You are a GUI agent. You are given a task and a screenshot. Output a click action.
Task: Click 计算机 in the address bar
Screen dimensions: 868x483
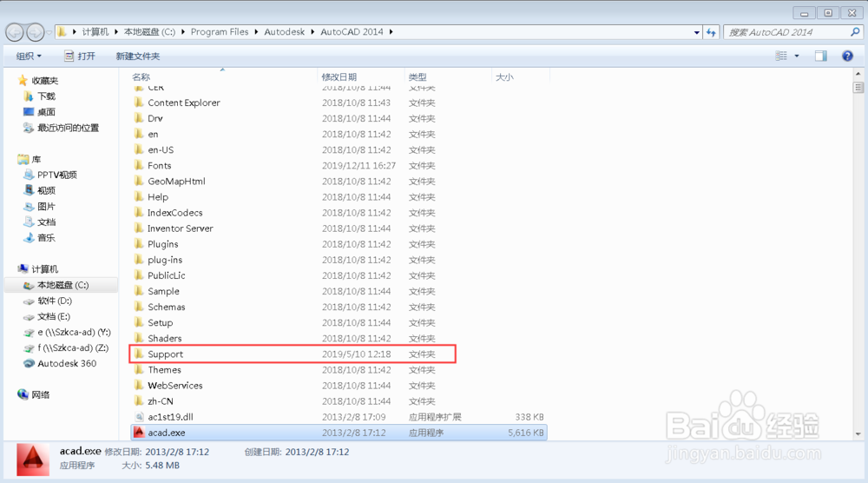tap(95, 32)
